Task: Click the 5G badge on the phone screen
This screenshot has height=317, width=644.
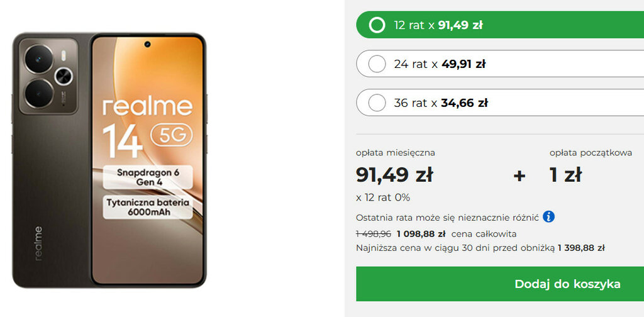Action: [172, 135]
